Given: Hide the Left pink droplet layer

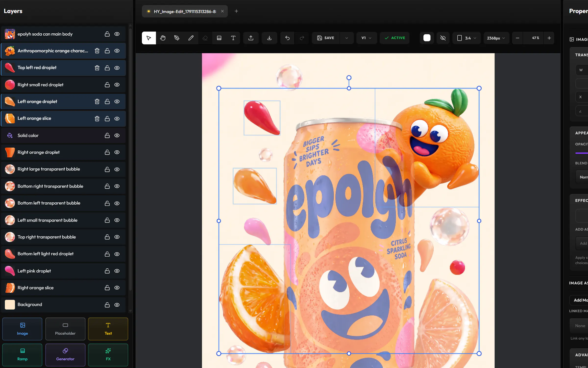Looking at the screenshot, I should click(117, 271).
